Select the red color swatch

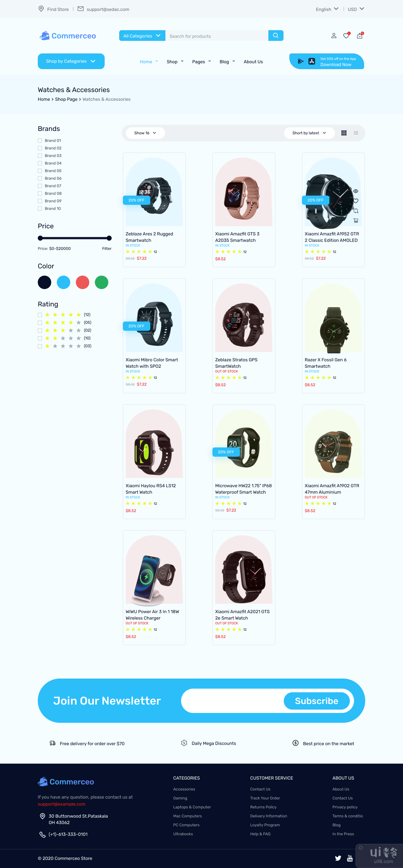[83, 282]
